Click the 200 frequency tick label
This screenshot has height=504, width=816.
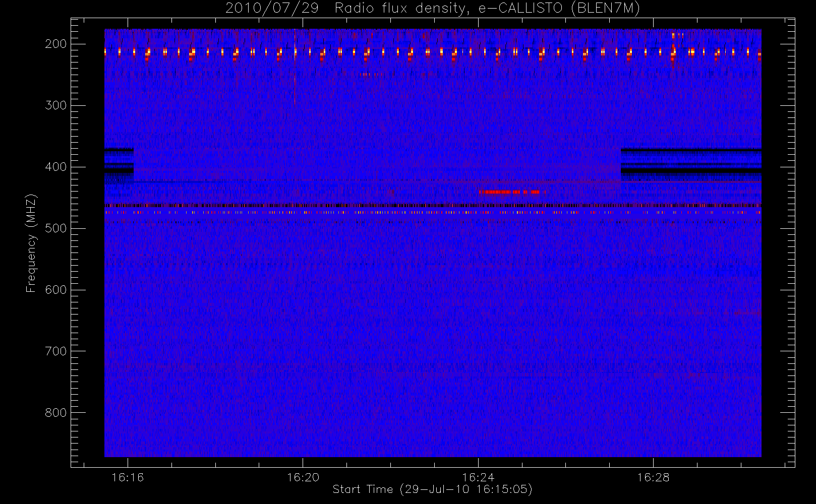[56, 44]
